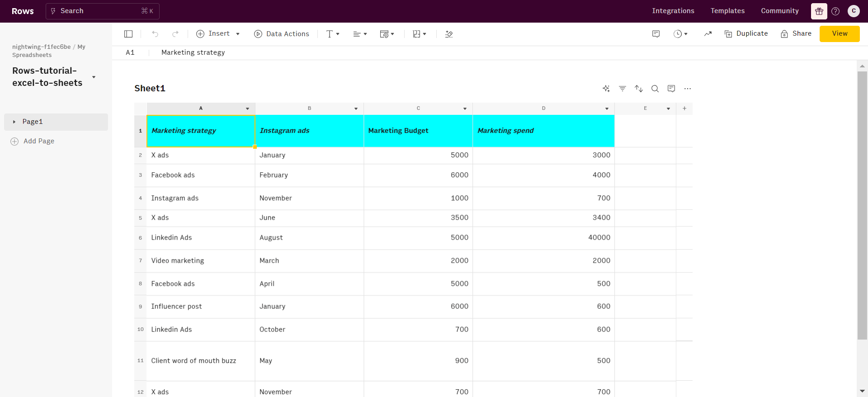Click the redo arrow

[x=175, y=34]
